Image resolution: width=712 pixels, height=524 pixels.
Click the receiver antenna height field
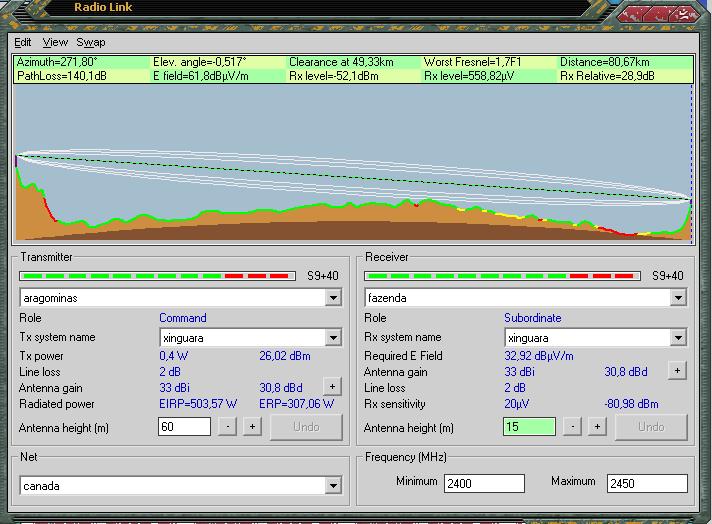[529, 427]
